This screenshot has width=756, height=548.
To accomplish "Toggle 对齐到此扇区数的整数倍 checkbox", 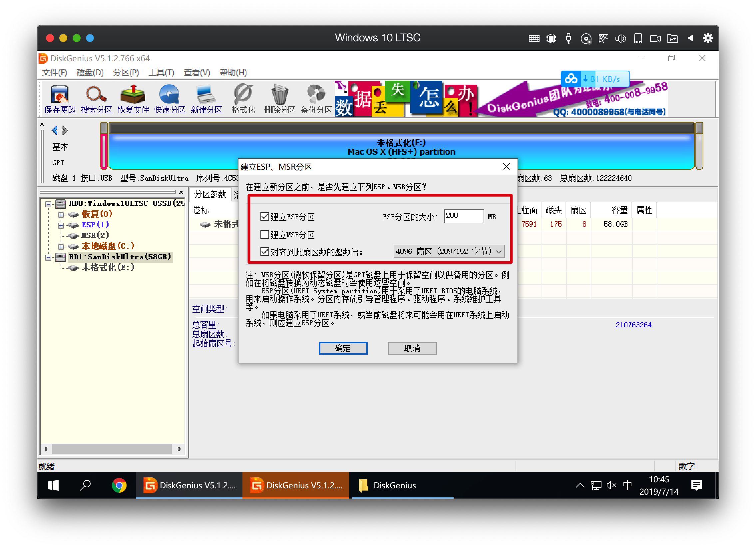I will pos(265,251).
